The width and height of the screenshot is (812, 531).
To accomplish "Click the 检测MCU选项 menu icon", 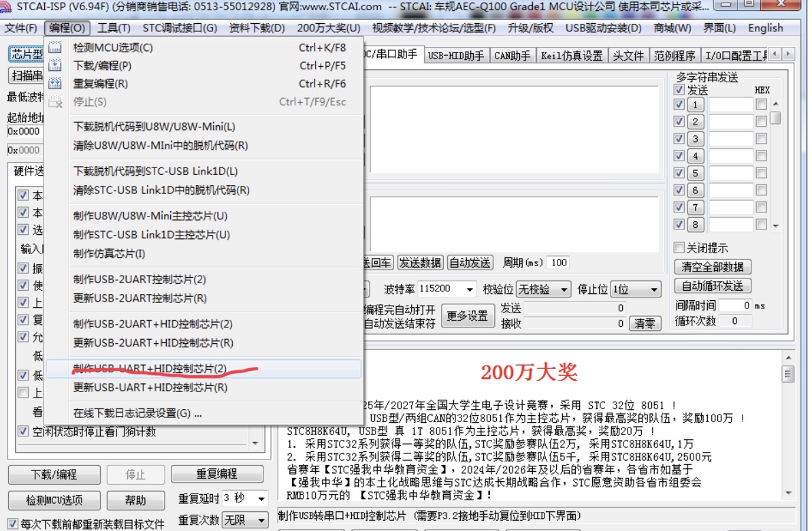I will (x=55, y=48).
